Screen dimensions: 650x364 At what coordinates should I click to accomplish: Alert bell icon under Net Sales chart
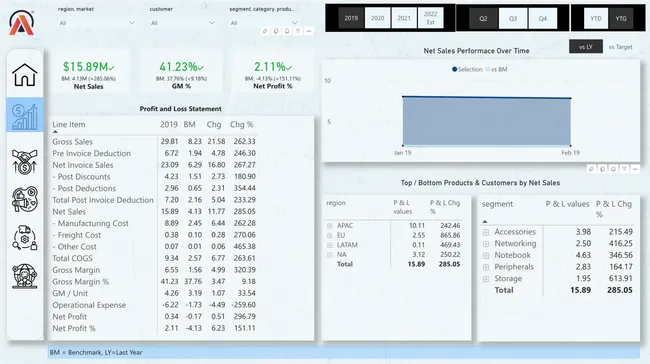click(x=613, y=169)
